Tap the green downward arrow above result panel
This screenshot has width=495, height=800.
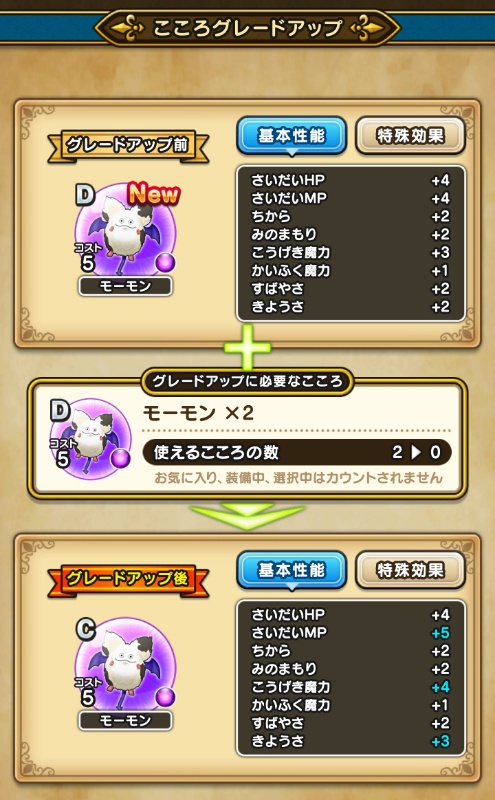tap(248, 516)
